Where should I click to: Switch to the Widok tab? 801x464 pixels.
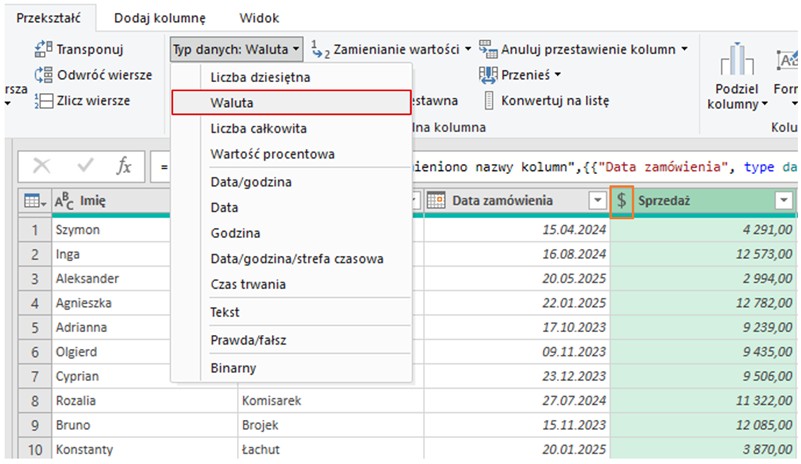click(259, 18)
